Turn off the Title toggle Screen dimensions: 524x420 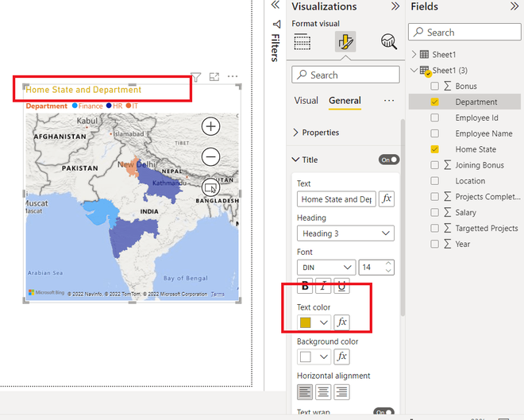389,160
